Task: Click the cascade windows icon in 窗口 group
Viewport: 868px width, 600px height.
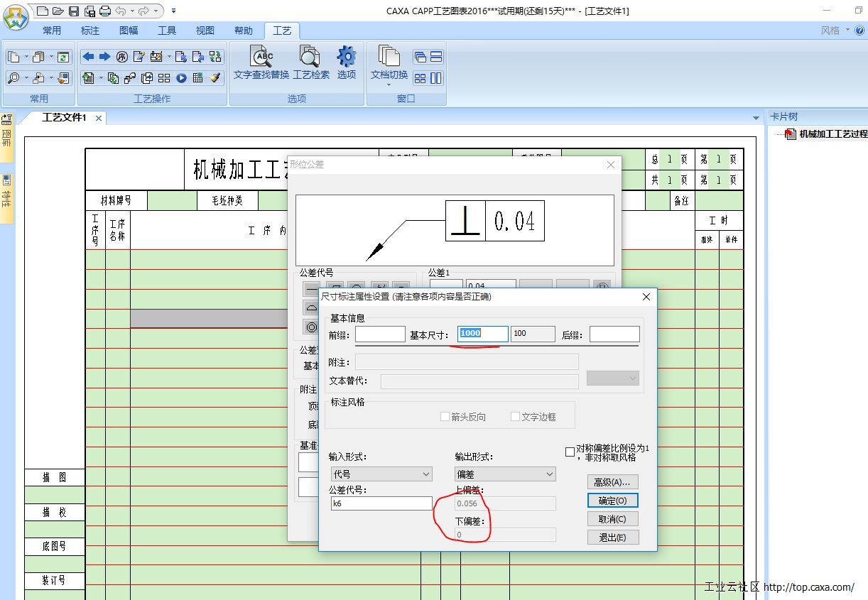Action: coord(420,57)
